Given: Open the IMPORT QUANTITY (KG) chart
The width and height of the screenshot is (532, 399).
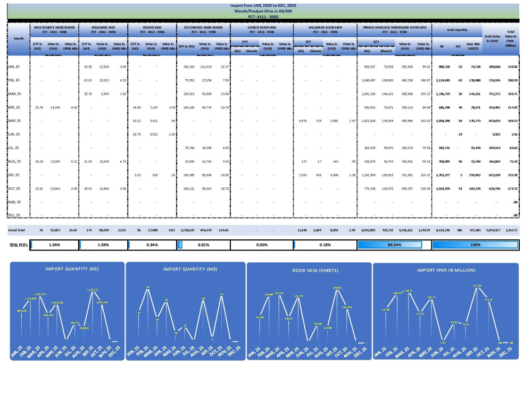Looking at the screenshot, I should point(67,311).
